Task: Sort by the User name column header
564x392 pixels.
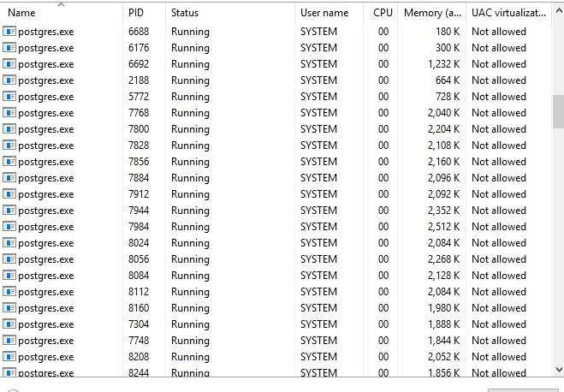Action: coord(329,13)
